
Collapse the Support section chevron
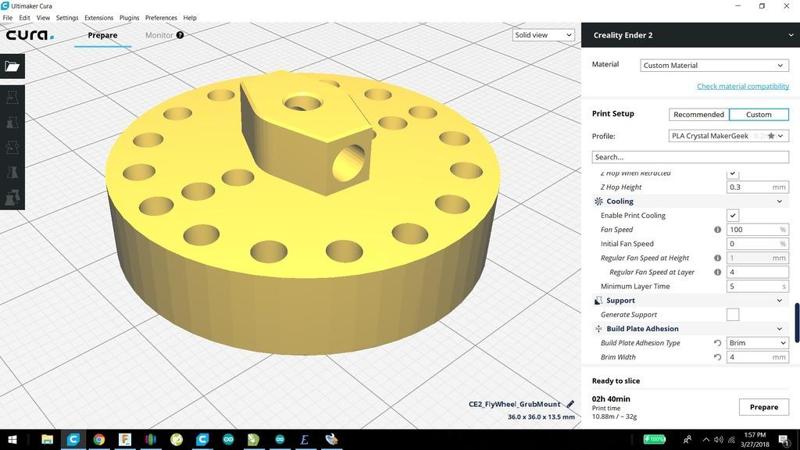click(780, 301)
